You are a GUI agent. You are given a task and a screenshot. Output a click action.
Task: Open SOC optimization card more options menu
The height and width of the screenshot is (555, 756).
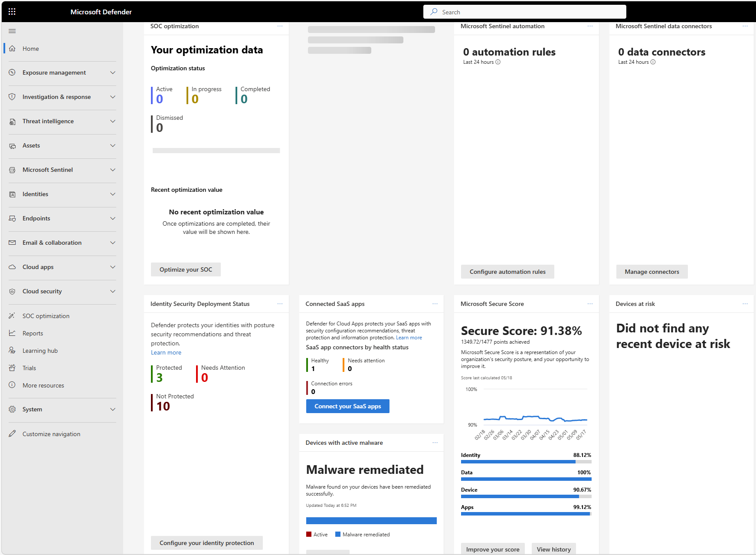coord(280,26)
